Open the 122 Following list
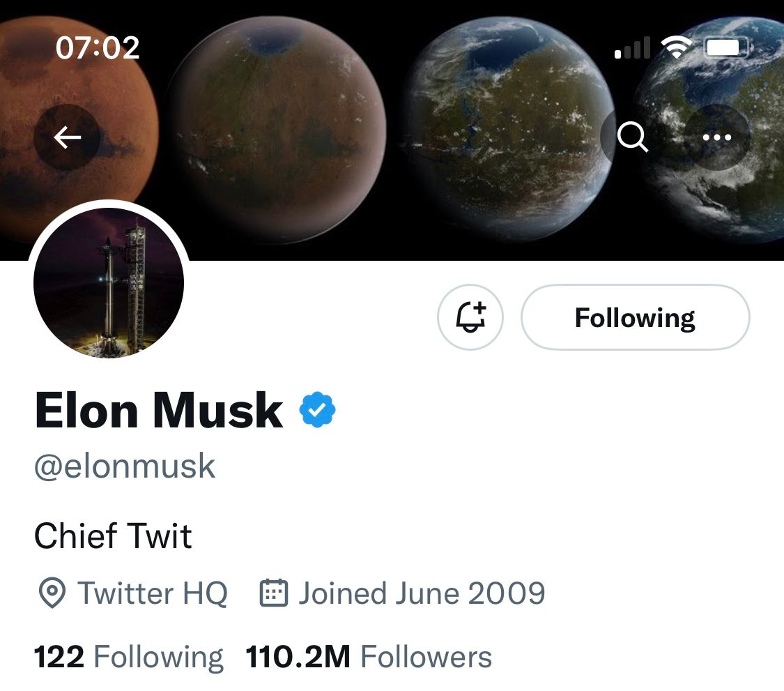 [128, 657]
